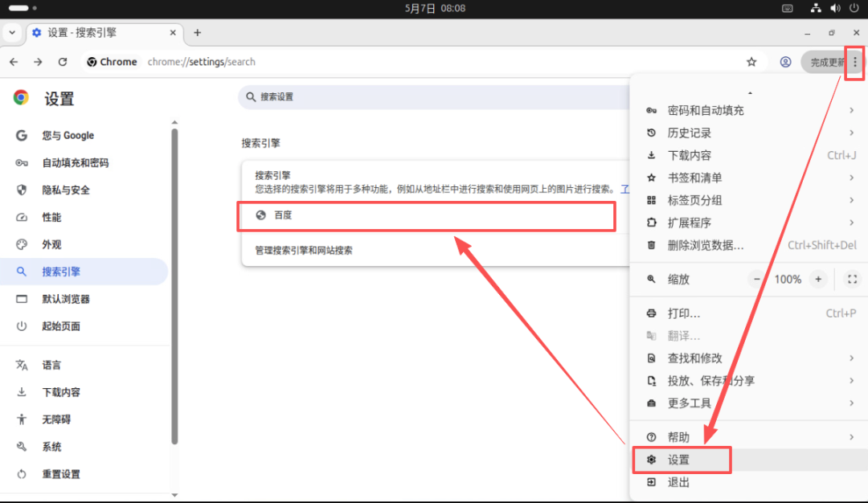This screenshot has width=868, height=503.
Task: Expand 更多工具 submenu
Action: pyautogui.click(x=750, y=403)
